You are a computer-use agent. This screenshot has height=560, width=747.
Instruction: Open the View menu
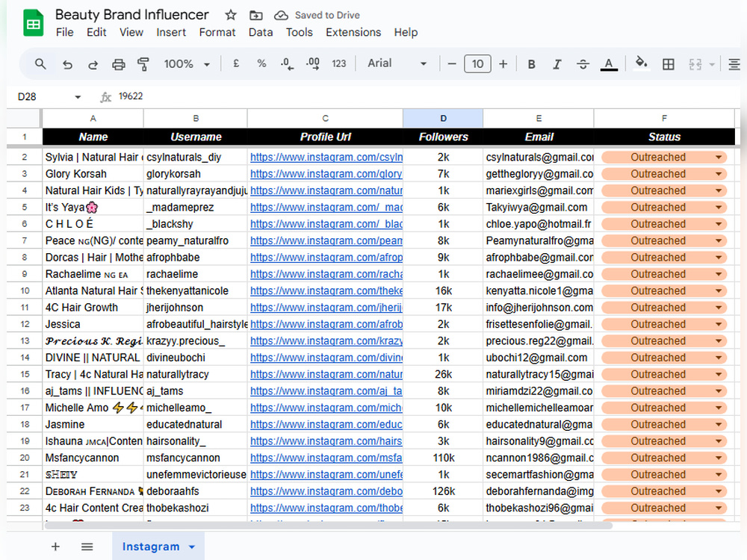[x=131, y=32]
